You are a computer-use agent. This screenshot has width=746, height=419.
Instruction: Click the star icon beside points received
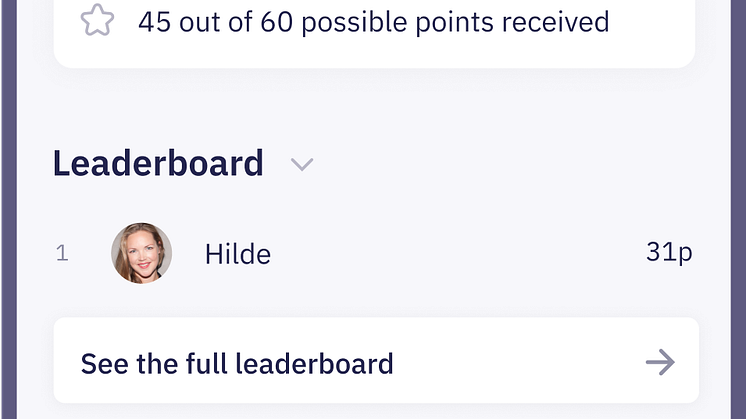97,20
